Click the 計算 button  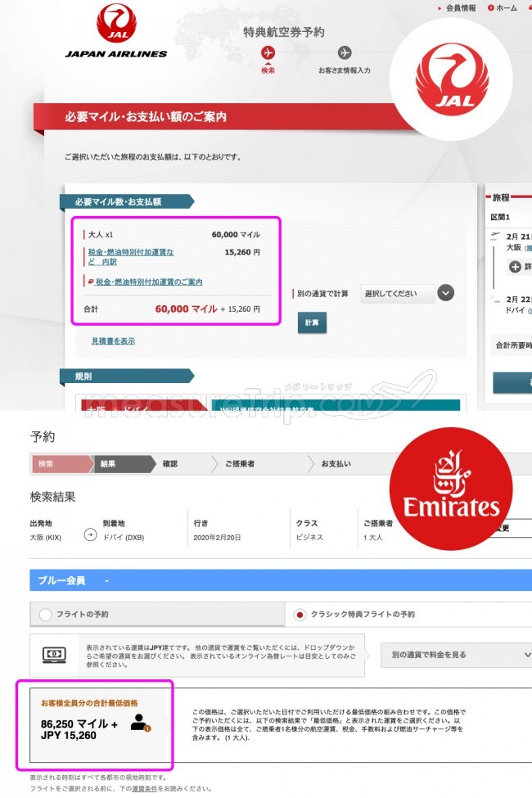(x=312, y=322)
